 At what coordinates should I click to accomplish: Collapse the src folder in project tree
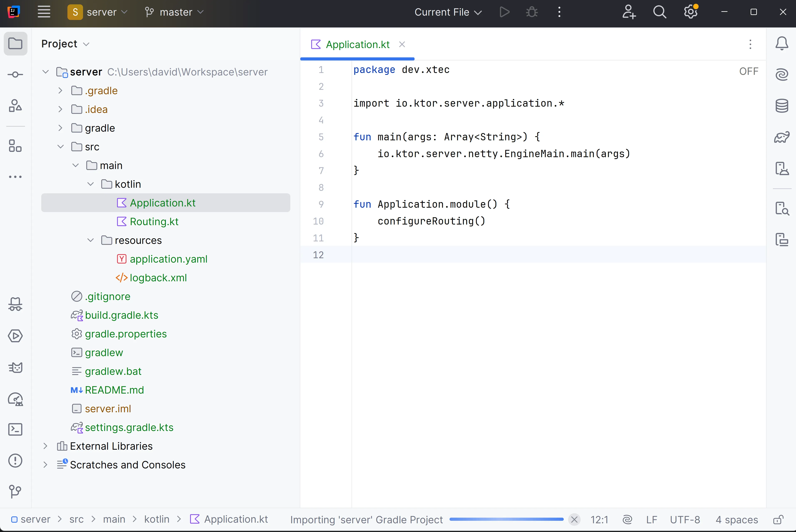coord(60,147)
